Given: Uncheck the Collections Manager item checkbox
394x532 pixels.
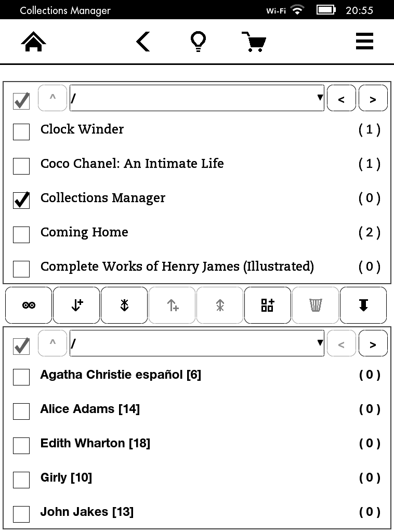Looking at the screenshot, I should pos(21,201).
